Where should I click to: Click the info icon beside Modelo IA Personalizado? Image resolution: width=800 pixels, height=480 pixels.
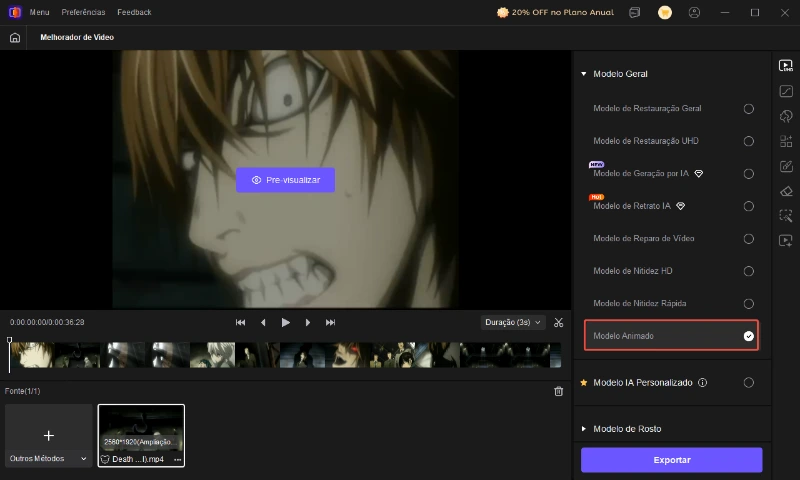coord(703,383)
